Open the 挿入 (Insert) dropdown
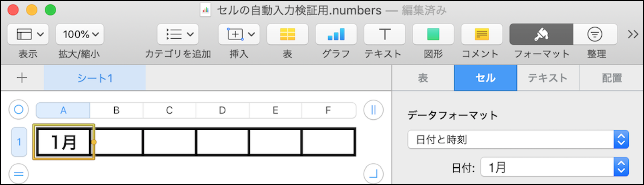 click(x=239, y=34)
